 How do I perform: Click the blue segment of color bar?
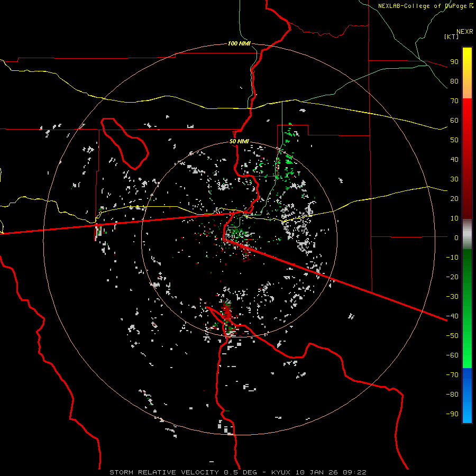[467, 395]
